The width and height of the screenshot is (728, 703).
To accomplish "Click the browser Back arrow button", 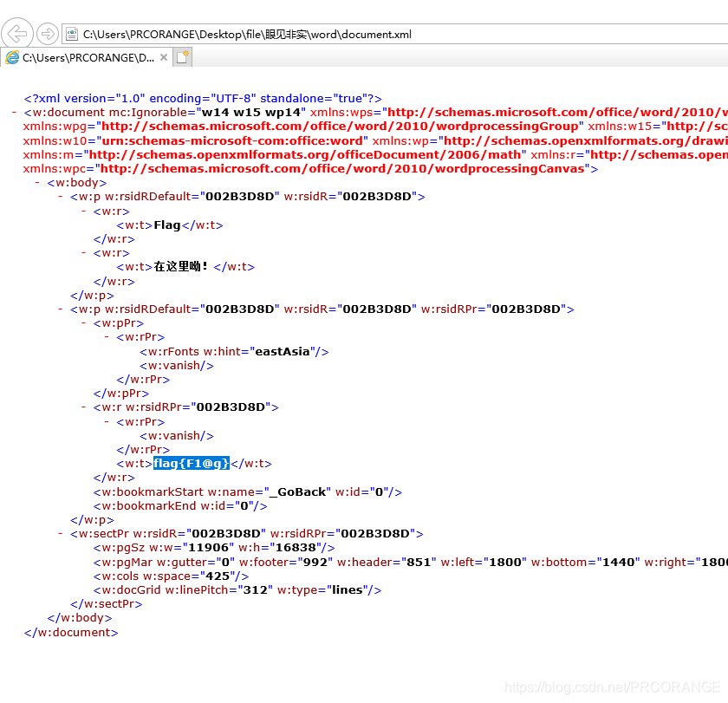I will click(17, 34).
